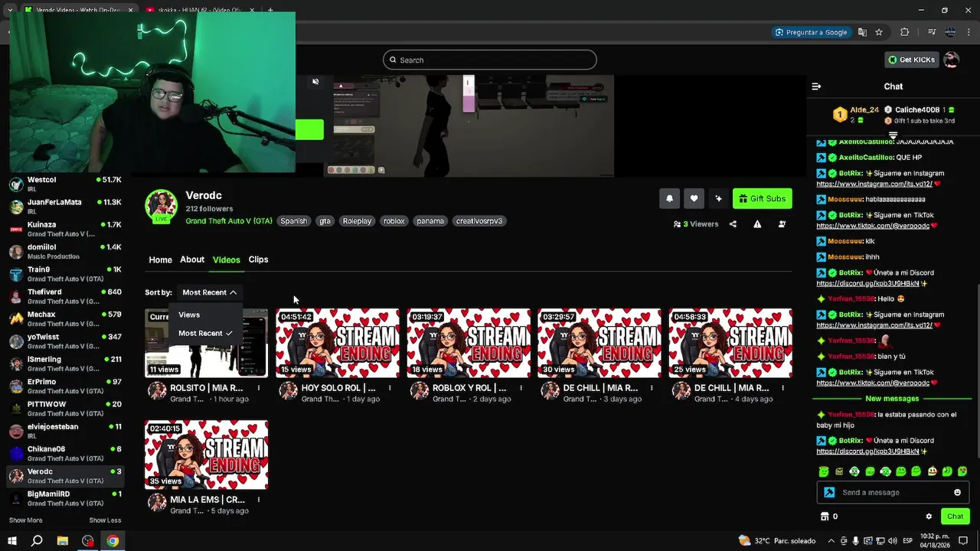Screen dimensions: 980x551
Task: Click Chrome icon in taskbar
Action: click(x=113, y=541)
